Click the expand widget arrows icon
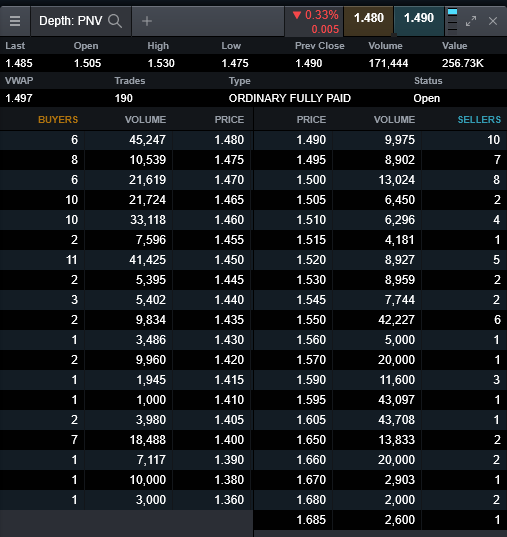This screenshot has width=507, height=537. coord(471,21)
